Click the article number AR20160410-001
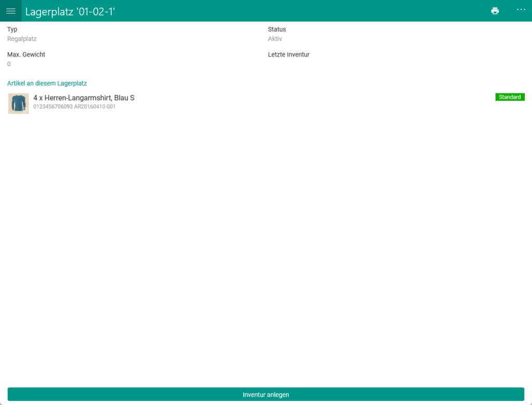The width and height of the screenshot is (532, 405). pos(94,106)
